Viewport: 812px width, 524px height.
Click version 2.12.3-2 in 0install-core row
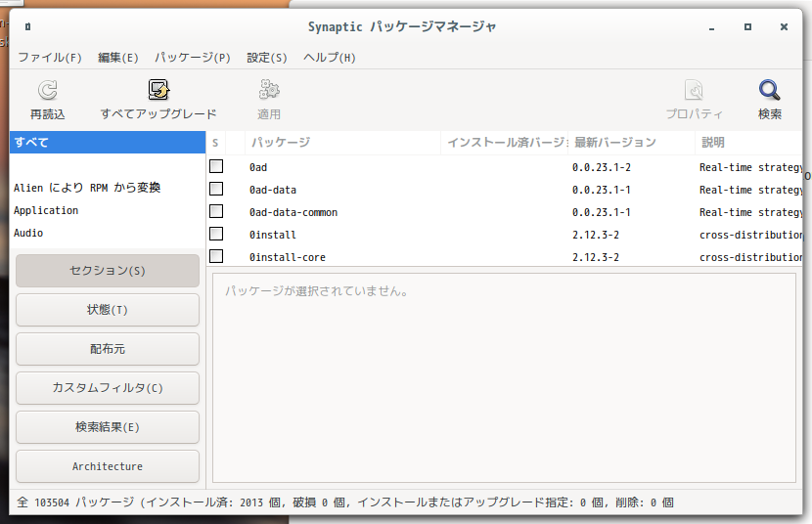(596, 257)
